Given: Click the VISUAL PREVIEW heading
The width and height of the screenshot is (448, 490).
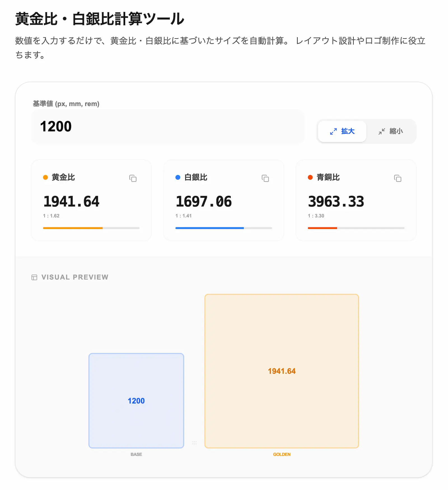Looking at the screenshot, I should click(x=75, y=277).
